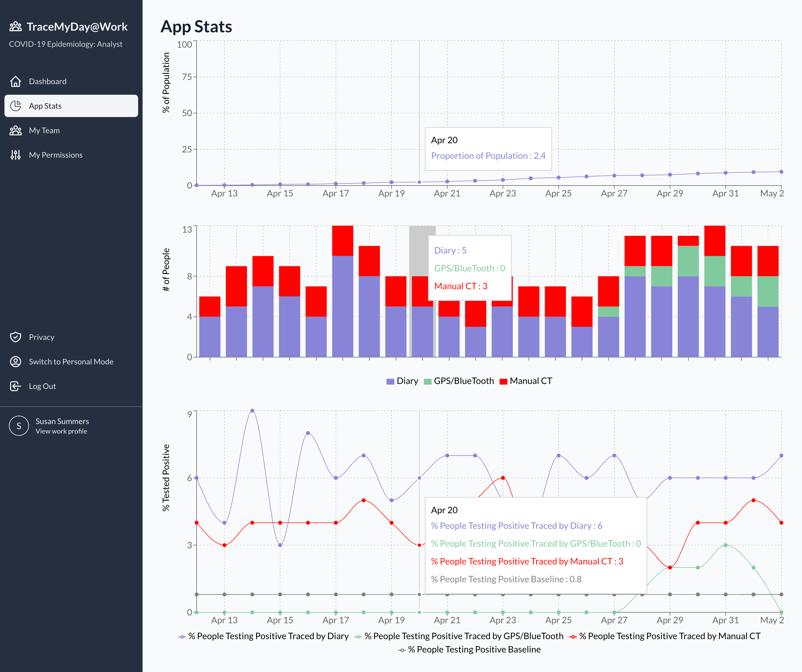Click the Dashboard home icon
The height and width of the screenshot is (672, 802).
click(16, 81)
